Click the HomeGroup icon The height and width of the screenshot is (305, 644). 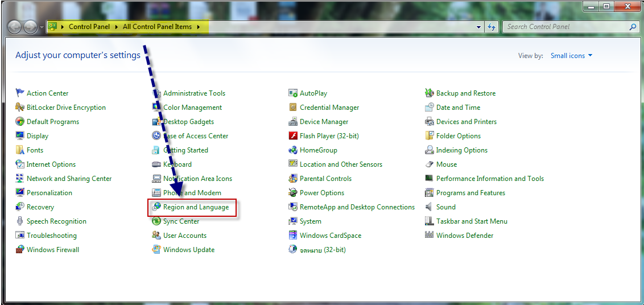coord(293,150)
